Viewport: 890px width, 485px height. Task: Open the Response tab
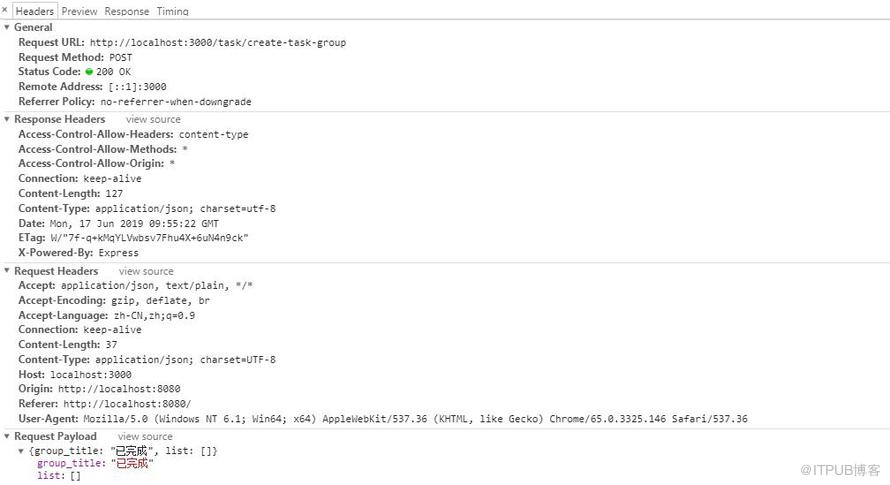pyautogui.click(x=127, y=11)
